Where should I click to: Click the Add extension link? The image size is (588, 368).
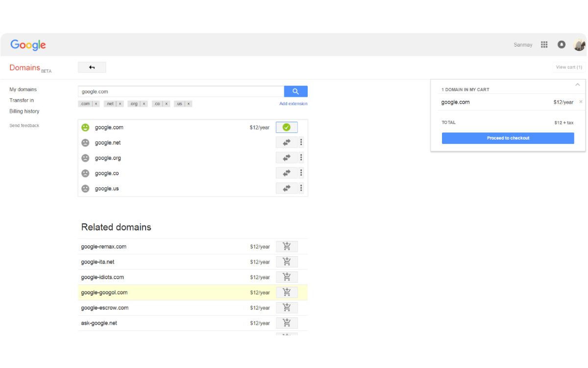[x=294, y=104]
